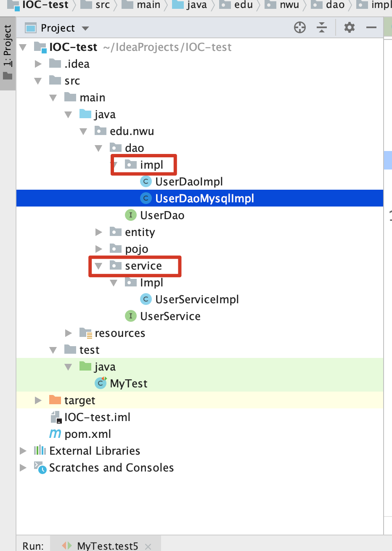Expand the entity package

[99, 232]
